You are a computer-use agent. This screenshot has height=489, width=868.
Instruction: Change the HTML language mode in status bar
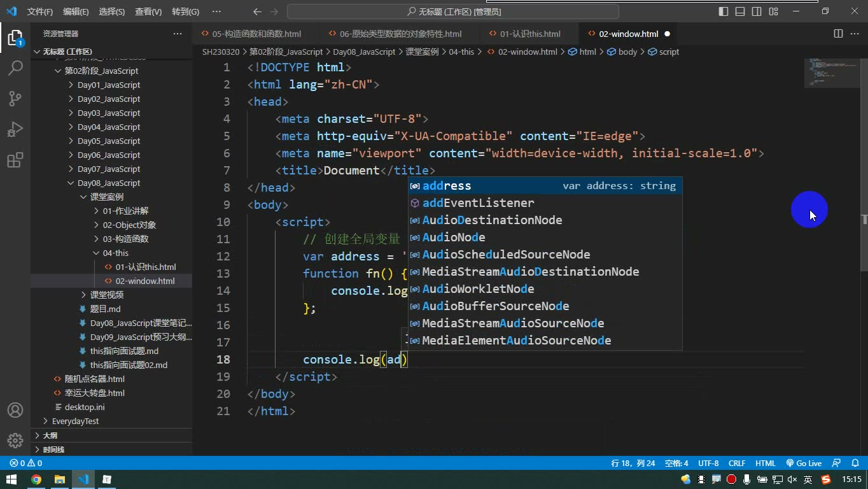766,464
